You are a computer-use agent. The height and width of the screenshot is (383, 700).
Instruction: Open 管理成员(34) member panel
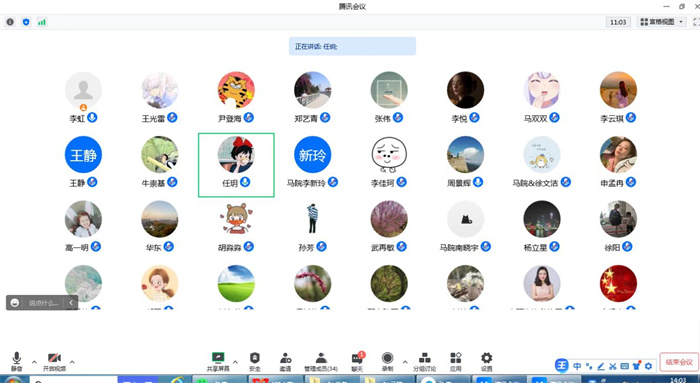pyautogui.click(x=321, y=362)
